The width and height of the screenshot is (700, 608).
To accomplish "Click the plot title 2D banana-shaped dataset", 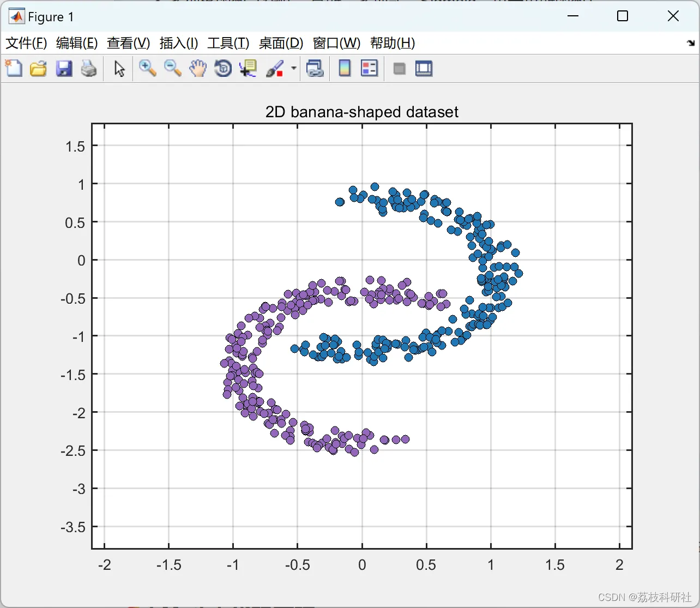I will [x=362, y=112].
